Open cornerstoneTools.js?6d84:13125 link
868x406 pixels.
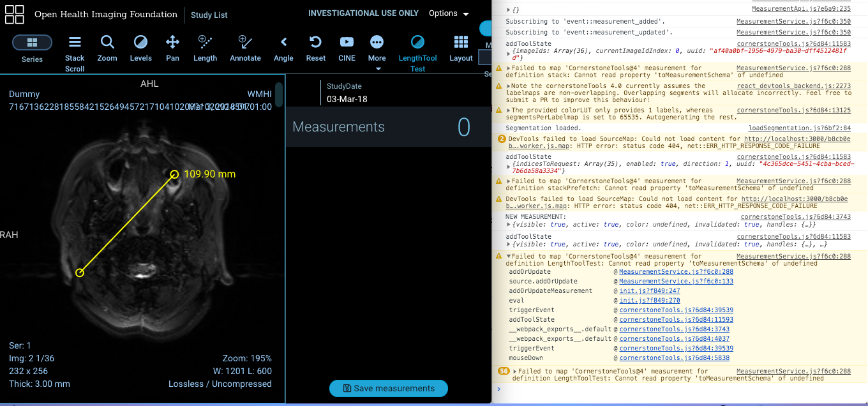click(x=794, y=110)
